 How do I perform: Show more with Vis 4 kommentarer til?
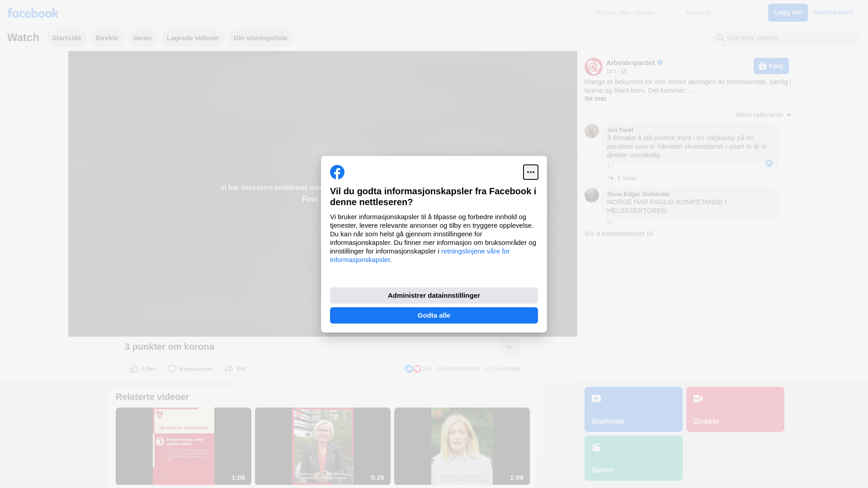[618, 234]
